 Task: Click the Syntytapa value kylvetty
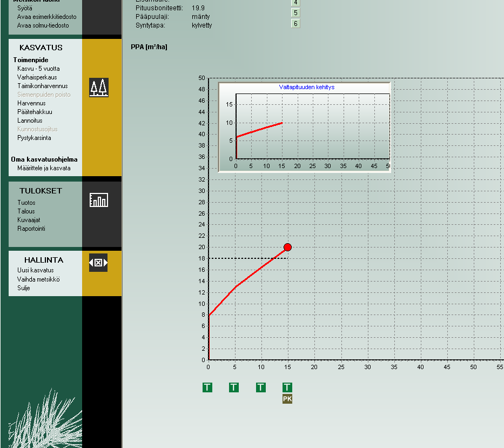click(202, 25)
